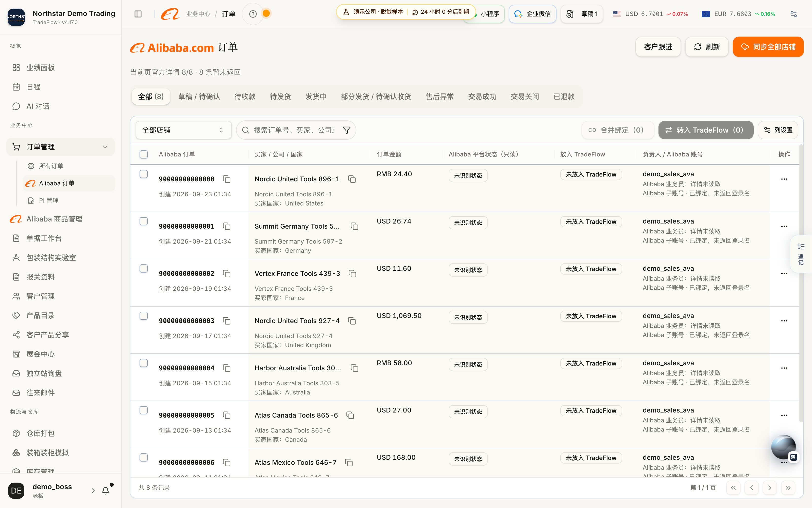Switch to the 发货中 tab
This screenshot has height=508, width=812.
(x=316, y=97)
